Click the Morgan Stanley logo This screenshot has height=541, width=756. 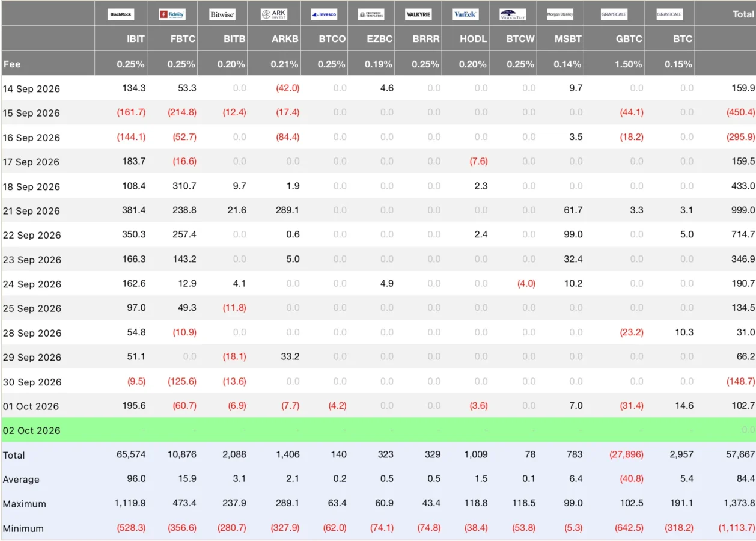[x=560, y=14]
